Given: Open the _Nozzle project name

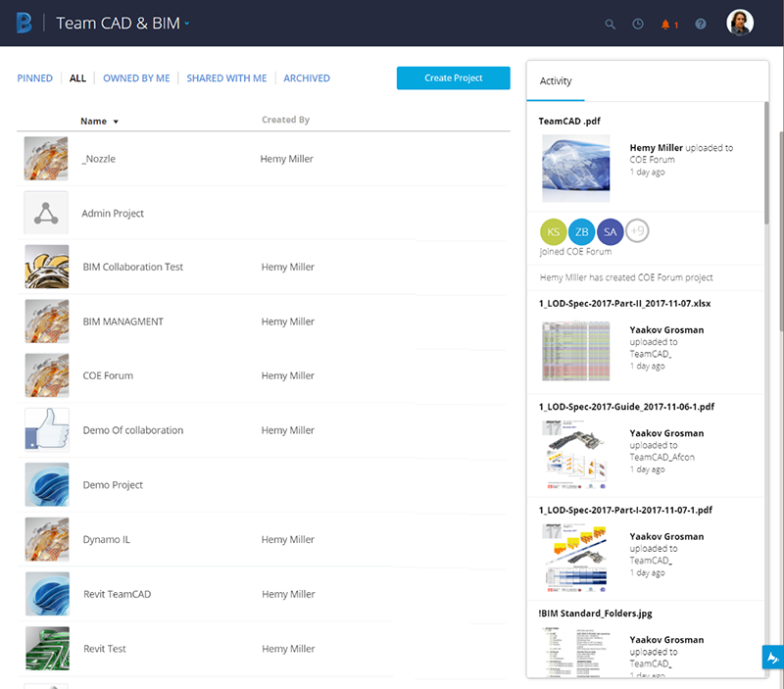Looking at the screenshot, I should click(99, 159).
